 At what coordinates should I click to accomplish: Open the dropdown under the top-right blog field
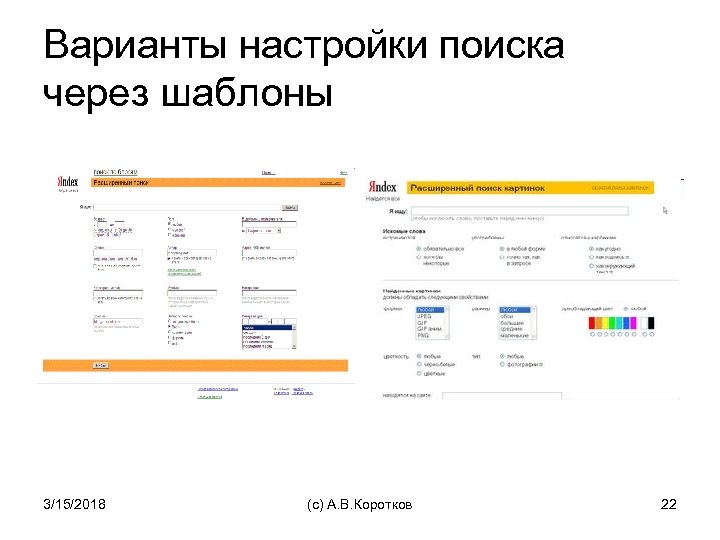pyautogui.click(x=264, y=231)
